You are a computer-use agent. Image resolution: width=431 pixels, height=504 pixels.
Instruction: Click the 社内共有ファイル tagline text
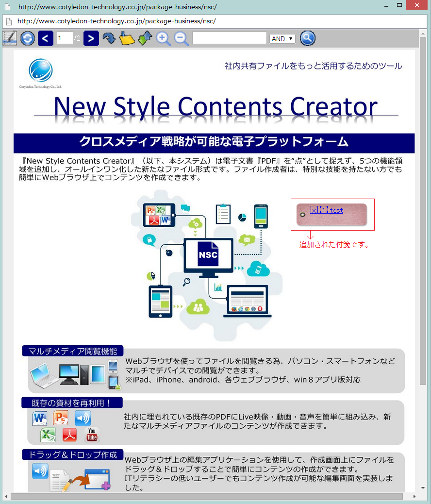tap(314, 66)
